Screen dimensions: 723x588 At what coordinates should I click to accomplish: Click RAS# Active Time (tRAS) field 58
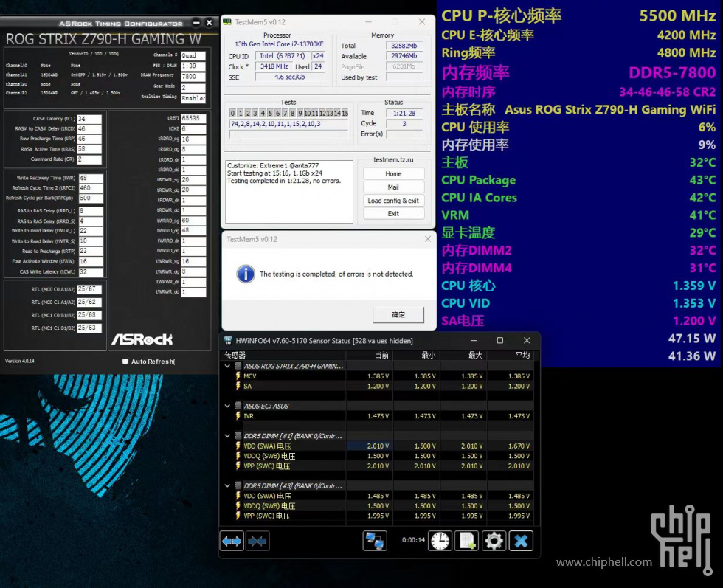click(x=89, y=149)
